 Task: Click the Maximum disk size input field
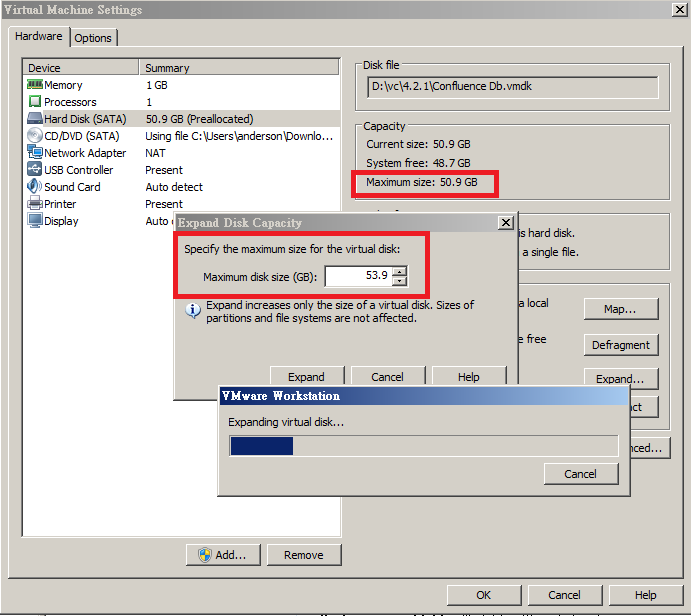[x=358, y=276]
